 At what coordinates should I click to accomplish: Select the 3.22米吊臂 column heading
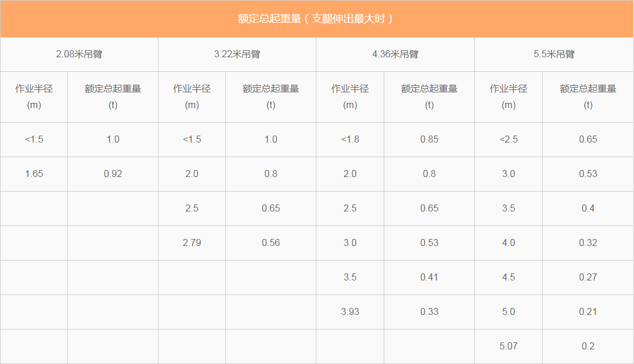tap(237, 54)
